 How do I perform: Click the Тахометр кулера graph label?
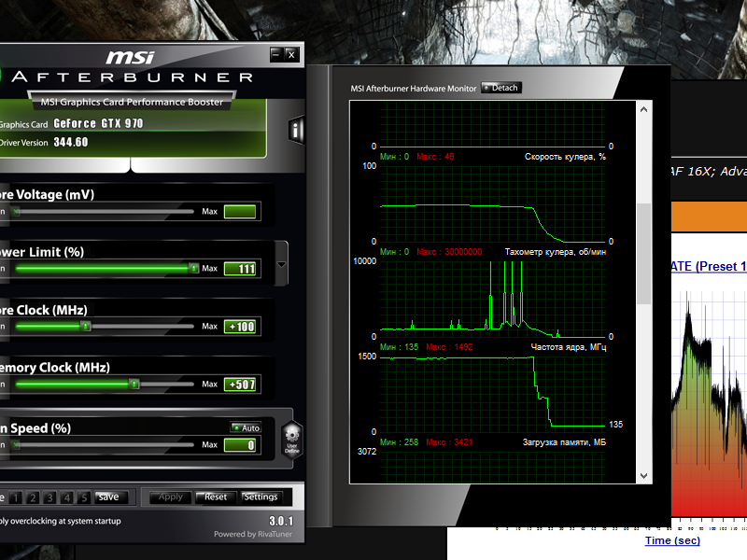(x=556, y=252)
